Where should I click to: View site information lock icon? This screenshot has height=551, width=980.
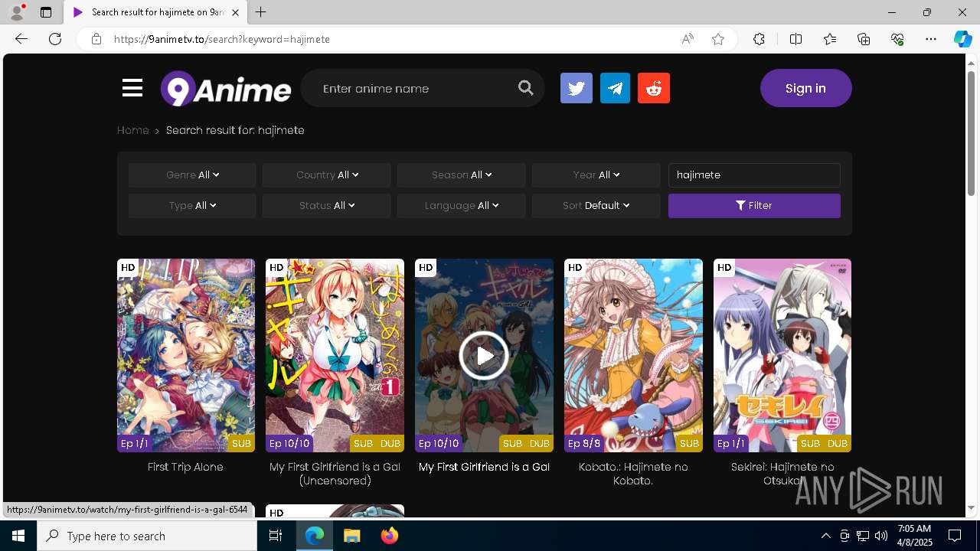coord(96,39)
